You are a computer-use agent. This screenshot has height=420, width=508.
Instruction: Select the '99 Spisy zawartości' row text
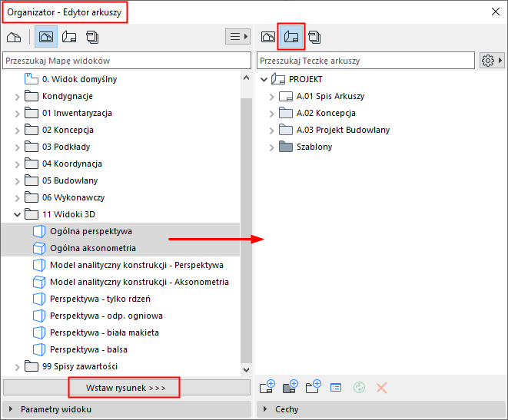(x=80, y=366)
